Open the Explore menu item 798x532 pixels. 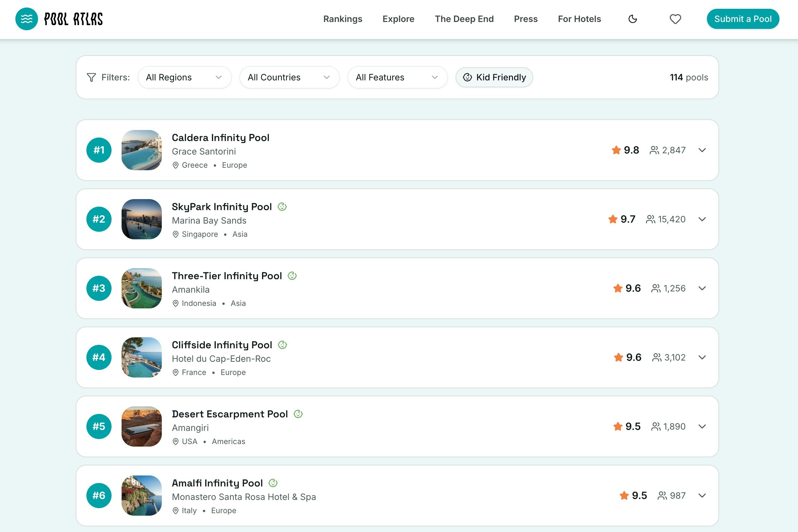tap(398, 19)
